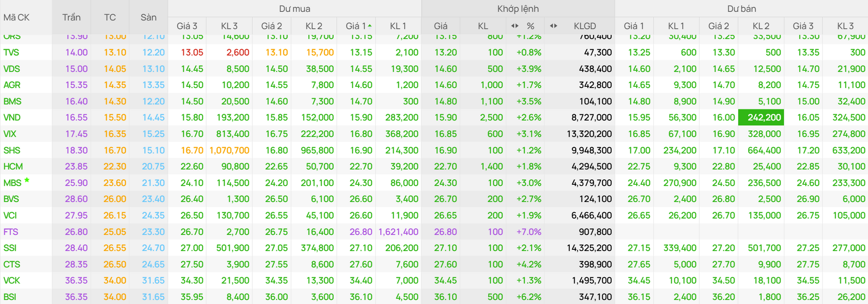Click the KL 1 header under Dư mua
The height and width of the screenshot is (304, 868).
(398, 26)
